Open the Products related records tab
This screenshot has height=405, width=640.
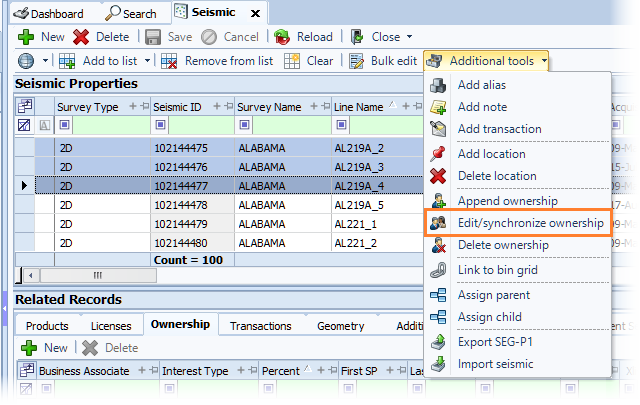point(47,326)
